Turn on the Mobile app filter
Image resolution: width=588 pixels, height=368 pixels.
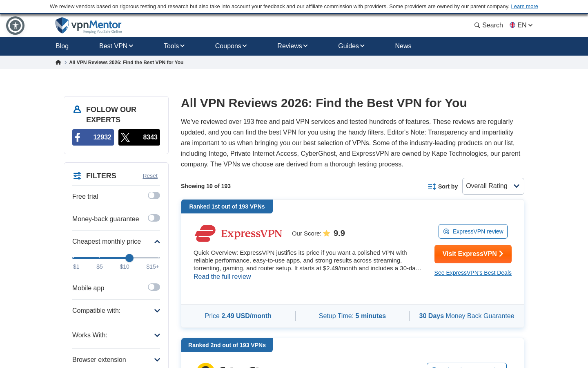[x=154, y=287]
